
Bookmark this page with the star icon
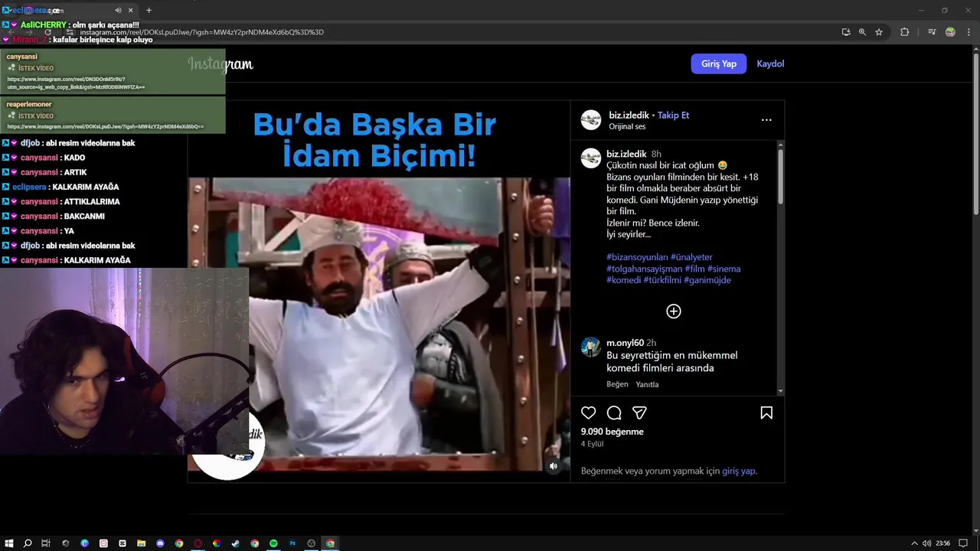(x=879, y=32)
